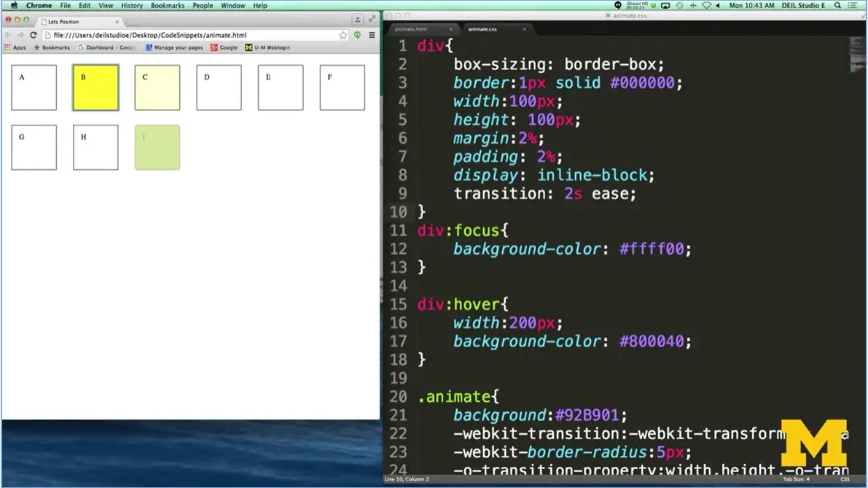Open Apps shortcut in bookmarks bar
Screen dimensions: 868x488
15,47
